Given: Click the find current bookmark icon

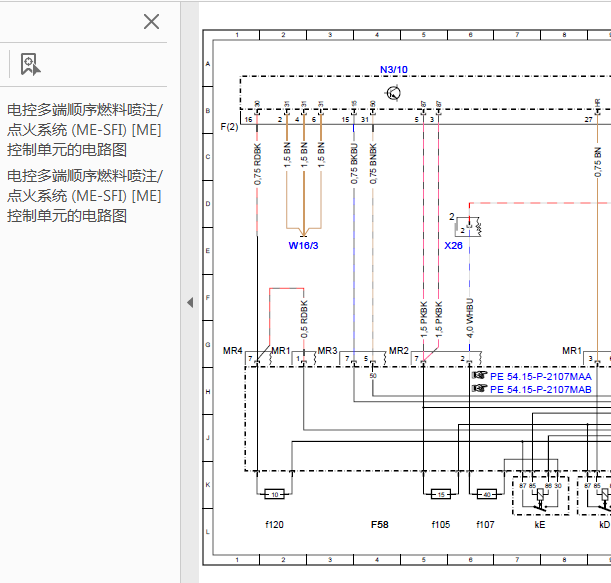Looking at the screenshot, I should pyautogui.click(x=30, y=64).
